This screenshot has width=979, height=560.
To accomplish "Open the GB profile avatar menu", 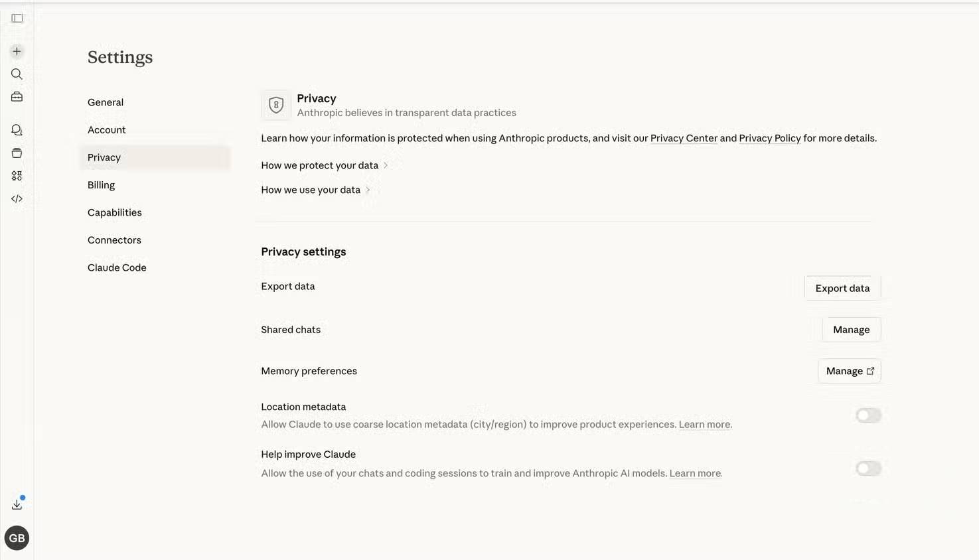I will click(17, 538).
